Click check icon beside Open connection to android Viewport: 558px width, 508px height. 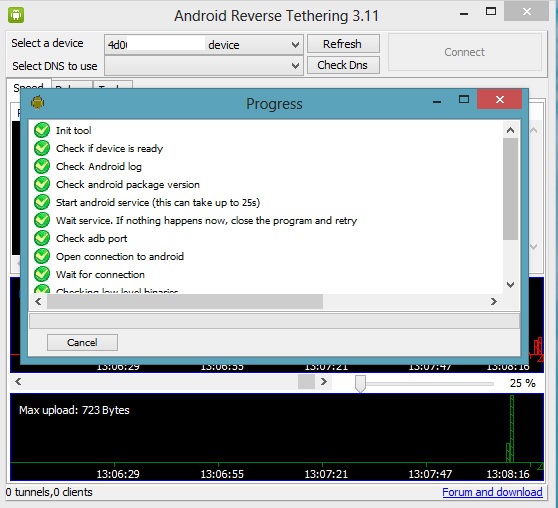pyautogui.click(x=42, y=256)
